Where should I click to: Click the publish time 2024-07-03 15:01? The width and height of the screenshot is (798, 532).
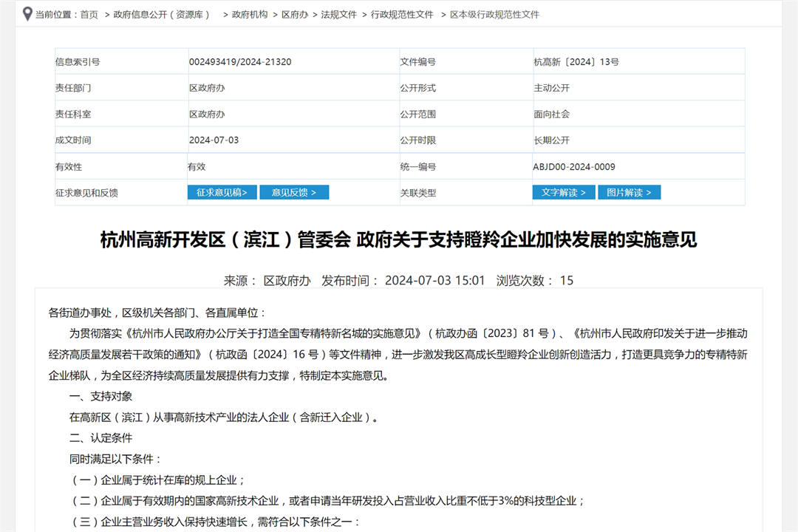pyautogui.click(x=434, y=281)
